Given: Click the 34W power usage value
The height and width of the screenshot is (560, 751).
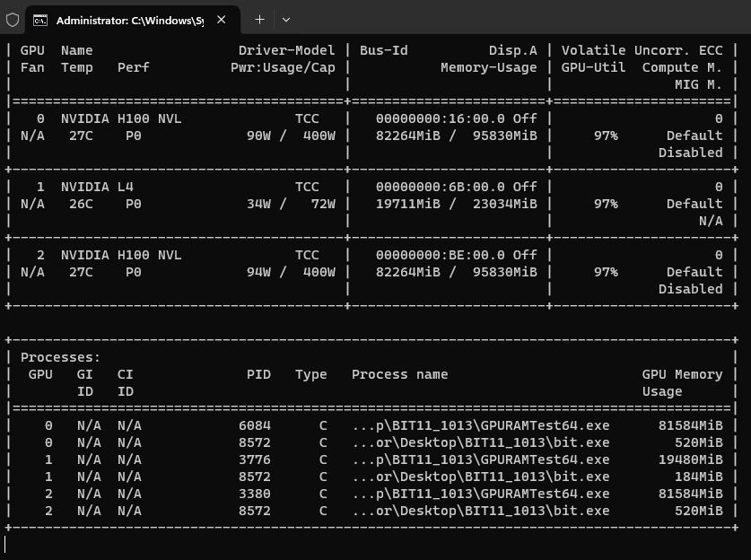Looking at the screenshot, I should 258,204.
